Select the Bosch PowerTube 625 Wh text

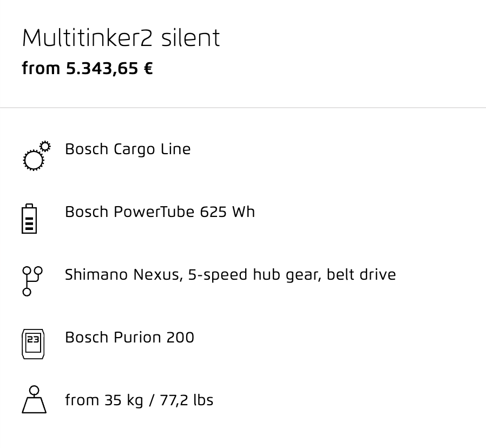(x=160, y=212)
